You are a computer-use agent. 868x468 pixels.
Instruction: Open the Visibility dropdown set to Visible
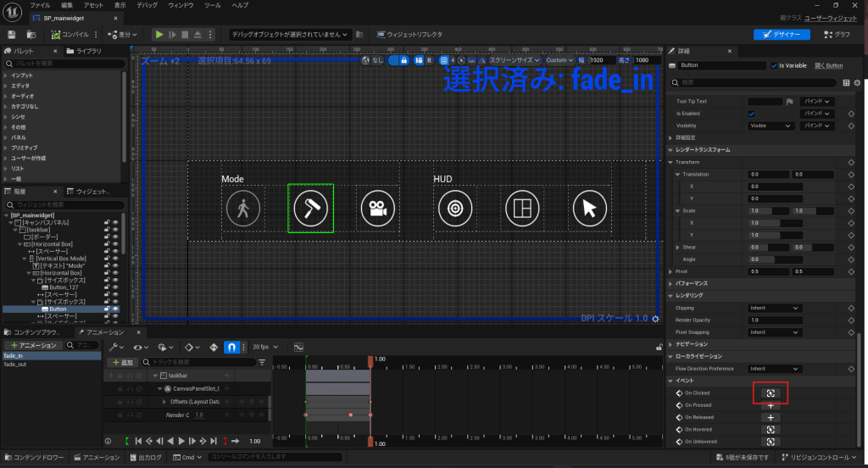(771, 125)
